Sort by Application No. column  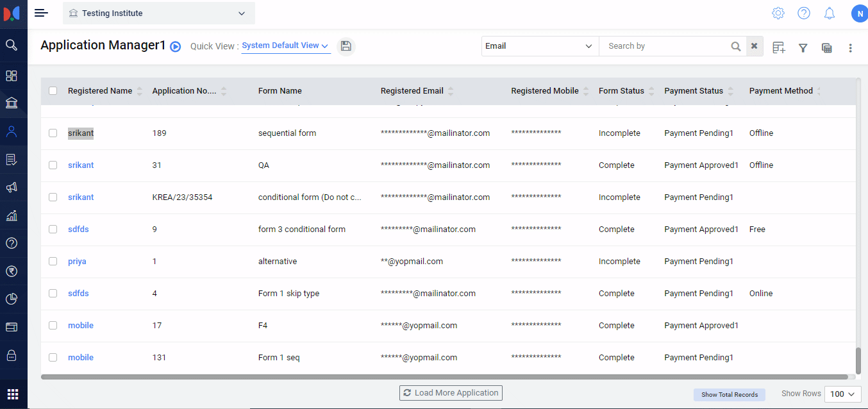tap(223, 91)
